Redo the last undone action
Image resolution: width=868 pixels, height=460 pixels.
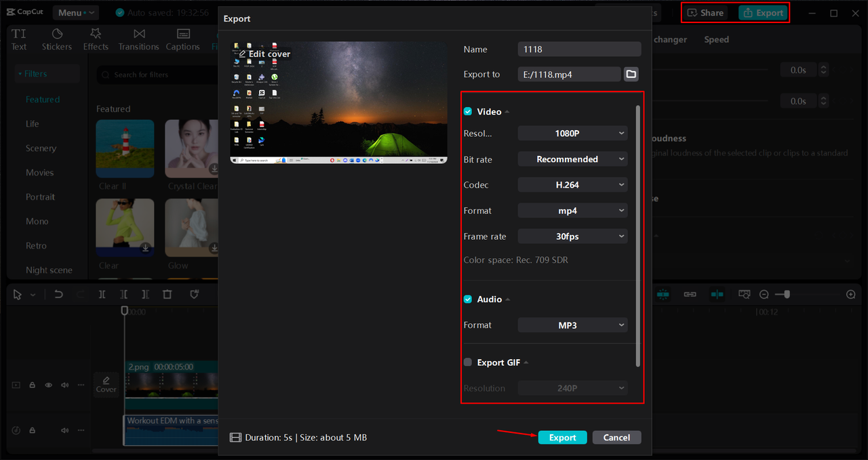pyautogui.click(x=81, y=295)
